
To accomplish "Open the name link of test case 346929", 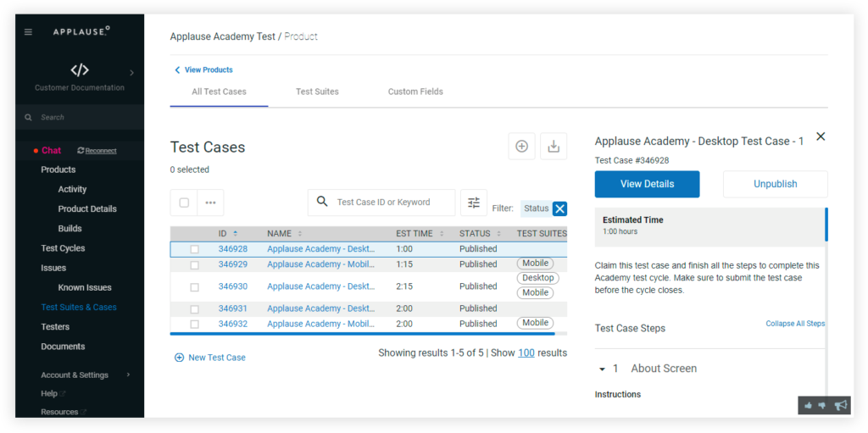I will [x=321, y=264].
